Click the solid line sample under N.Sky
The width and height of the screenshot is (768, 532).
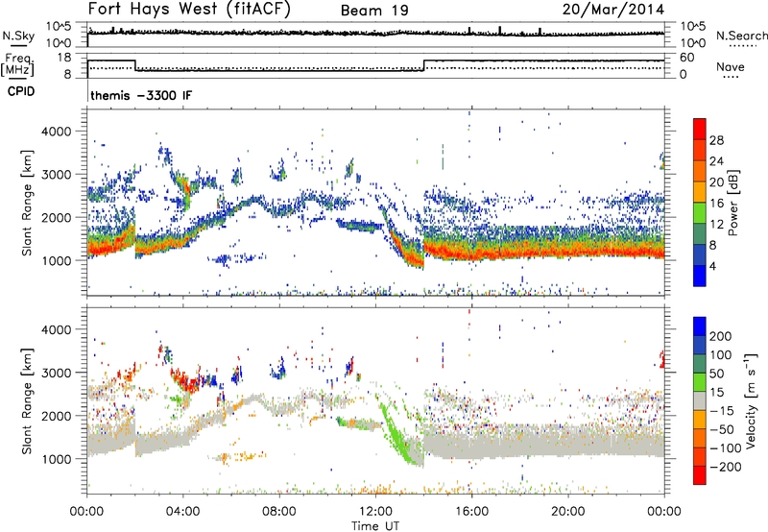pyautogui.click(x=18, y=45)
